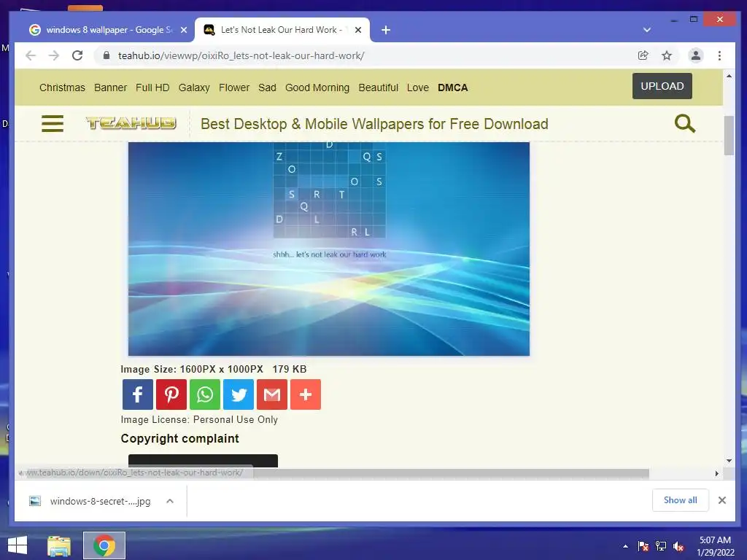Open a new tab with the plus button
This screenshot has height=560, width=747.
pos(386,30)
